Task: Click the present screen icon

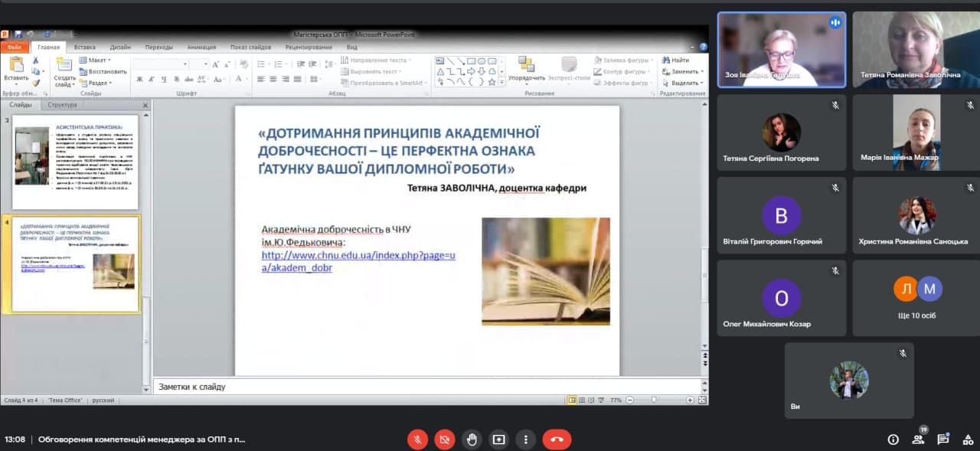Action: click(499, 440)
